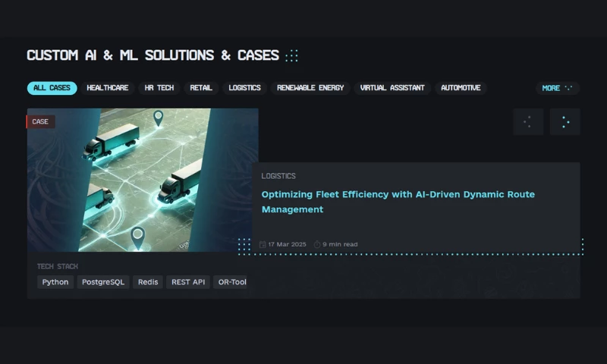Click the next case arrow button
This screenshot has width=607, height=364.
pos(565,122)
